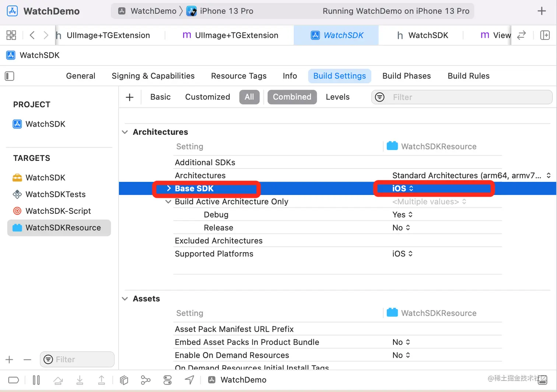The height and width of the screenshot is (392, 557).
Task: Collapse Build Active Architecture Only setting
Action: (x=168, y=202)
